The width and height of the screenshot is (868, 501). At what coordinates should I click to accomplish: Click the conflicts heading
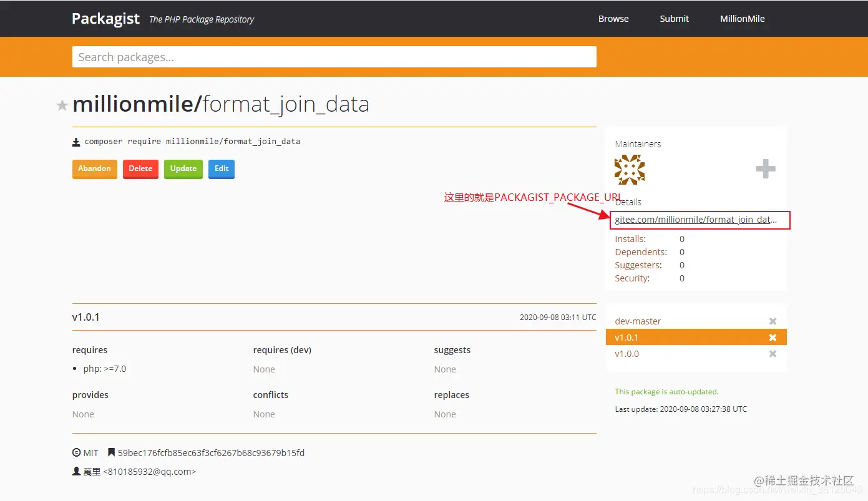tap(271, 395)
